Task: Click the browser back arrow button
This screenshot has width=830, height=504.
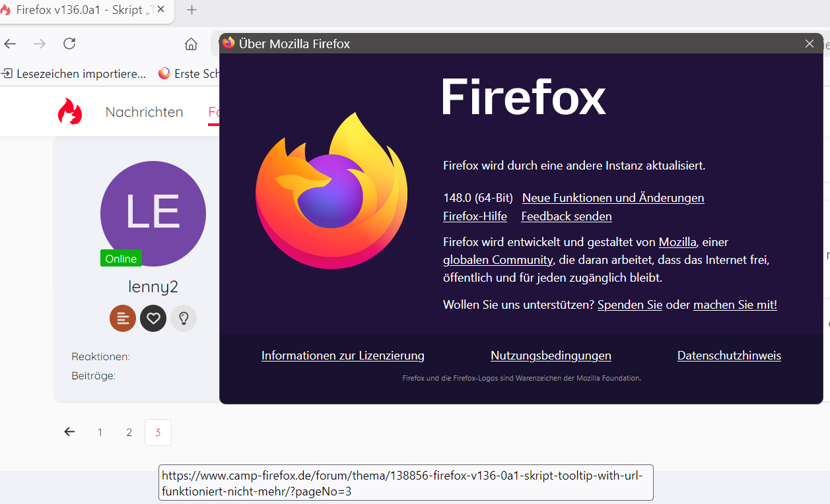Action: point(9,44)
